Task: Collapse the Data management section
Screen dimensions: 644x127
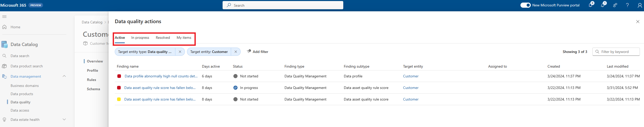Action: [64, 76]
